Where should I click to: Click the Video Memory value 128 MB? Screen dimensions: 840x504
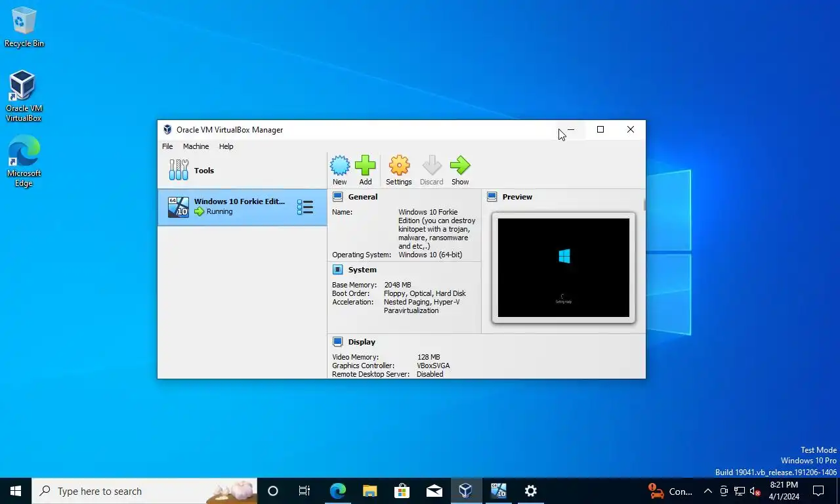point(429,357)
